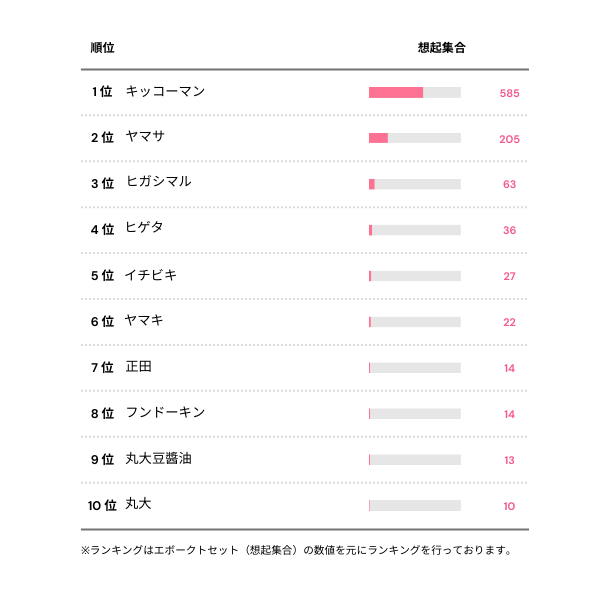Click the 10位 rank label
The width and height of the screenshot is (600, 600).
[102, 505]
